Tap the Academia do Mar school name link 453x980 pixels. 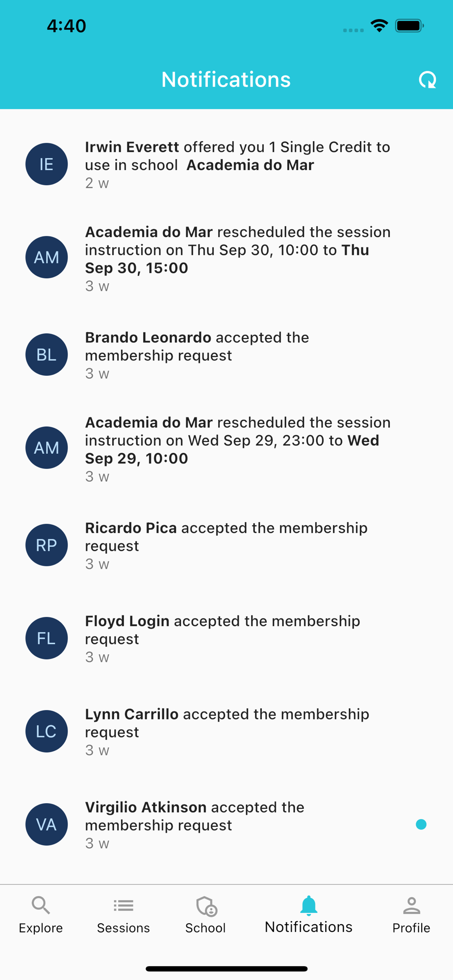coord(250,165)
